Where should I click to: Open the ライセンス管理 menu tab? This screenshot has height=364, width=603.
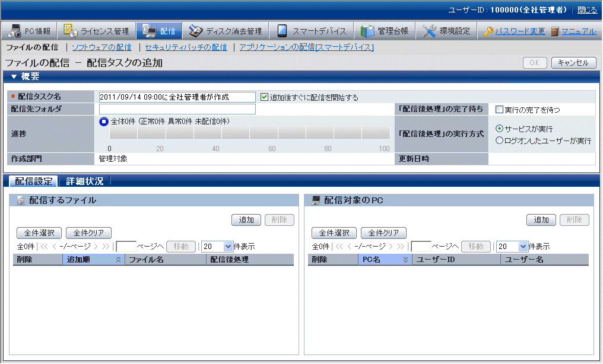(x=97, y=31)
